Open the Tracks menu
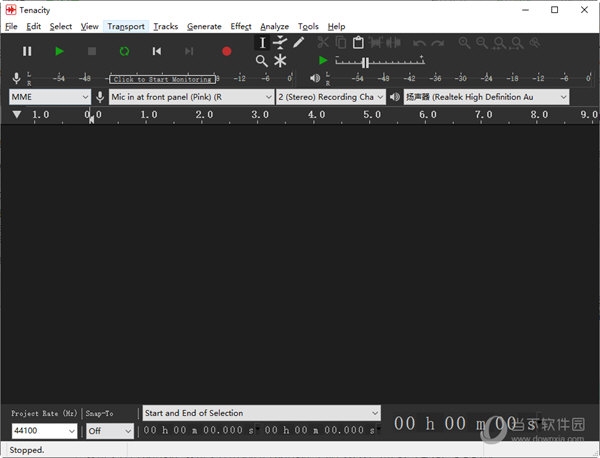The height and width of the screenshot is (458, 600). point(166,26)
